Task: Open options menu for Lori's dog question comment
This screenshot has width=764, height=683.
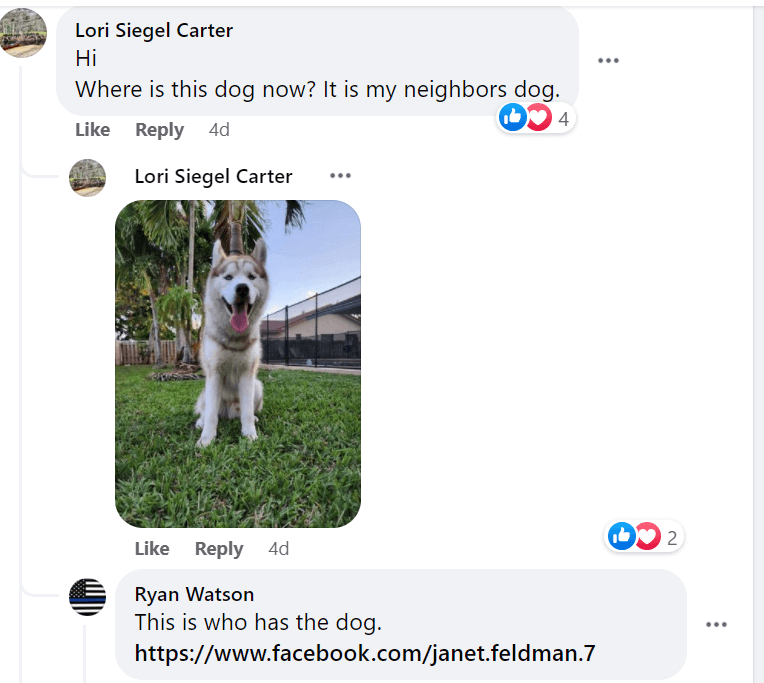Action: point(608,60)
